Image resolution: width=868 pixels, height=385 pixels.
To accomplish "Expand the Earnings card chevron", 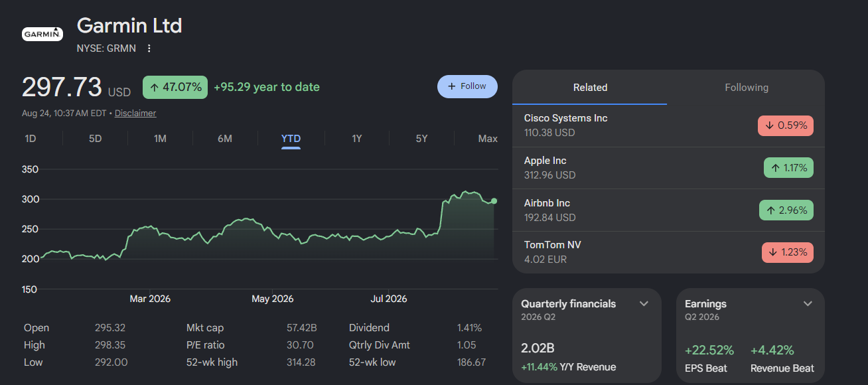I will coord(808,304).
